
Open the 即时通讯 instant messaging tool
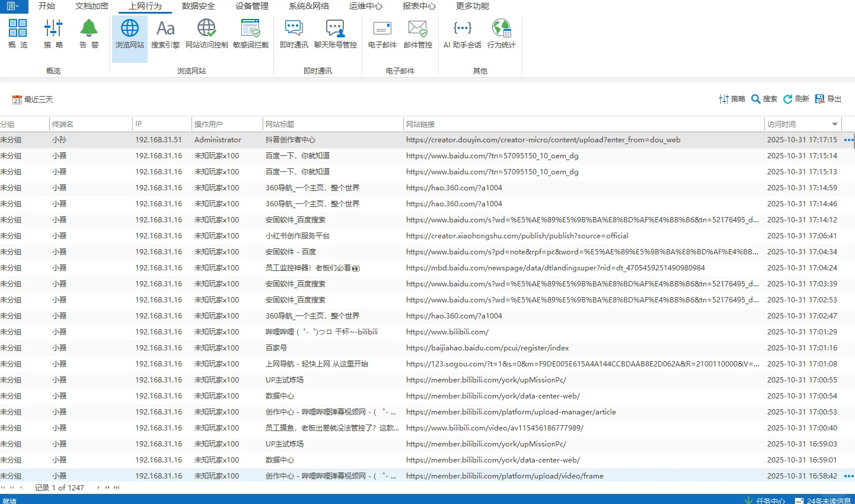(x=294, y=33)
